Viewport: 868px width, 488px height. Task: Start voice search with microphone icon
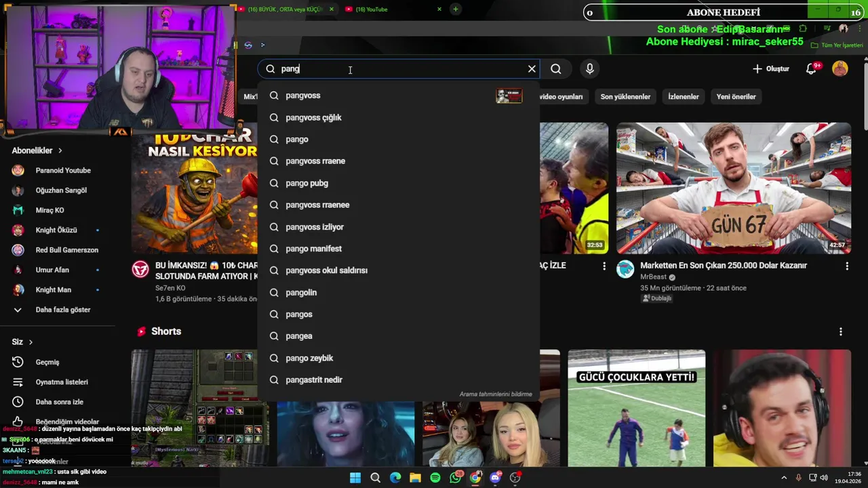(590, 68)
